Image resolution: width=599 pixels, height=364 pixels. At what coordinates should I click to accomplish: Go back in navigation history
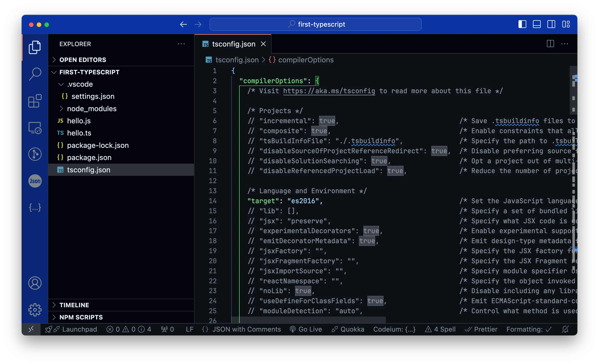(183, 24)
